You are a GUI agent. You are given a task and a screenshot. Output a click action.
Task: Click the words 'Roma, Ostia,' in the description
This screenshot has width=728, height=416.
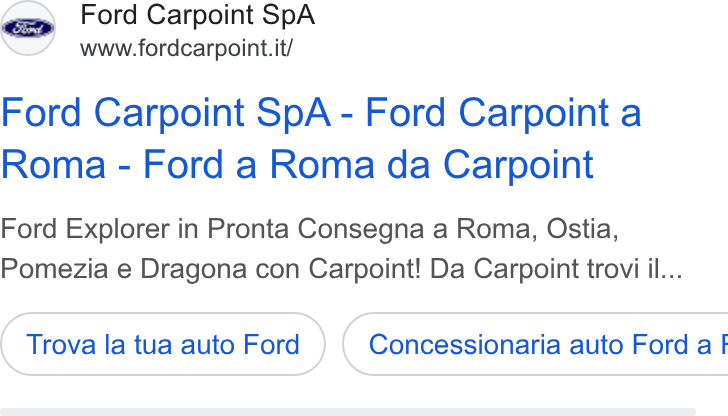point(538,229)
